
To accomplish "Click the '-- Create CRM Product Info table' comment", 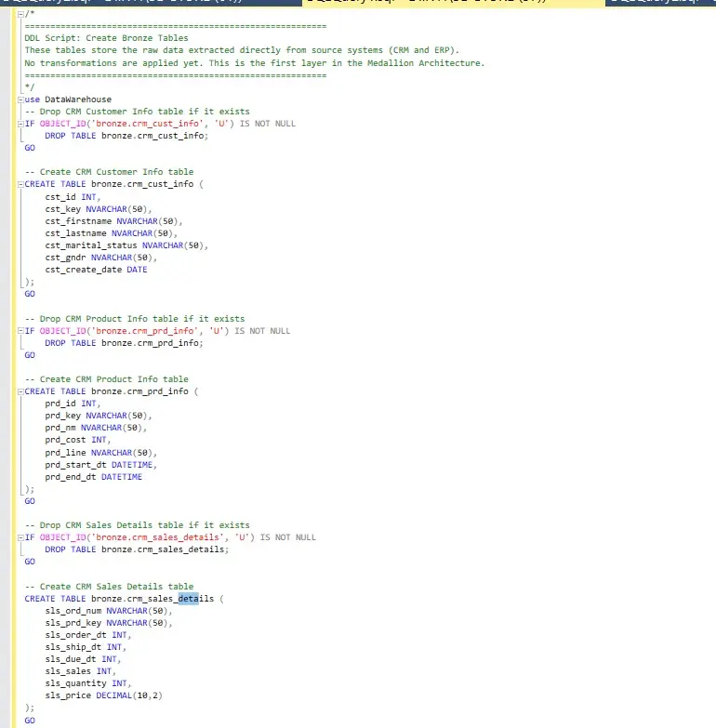I will [106, 379].
